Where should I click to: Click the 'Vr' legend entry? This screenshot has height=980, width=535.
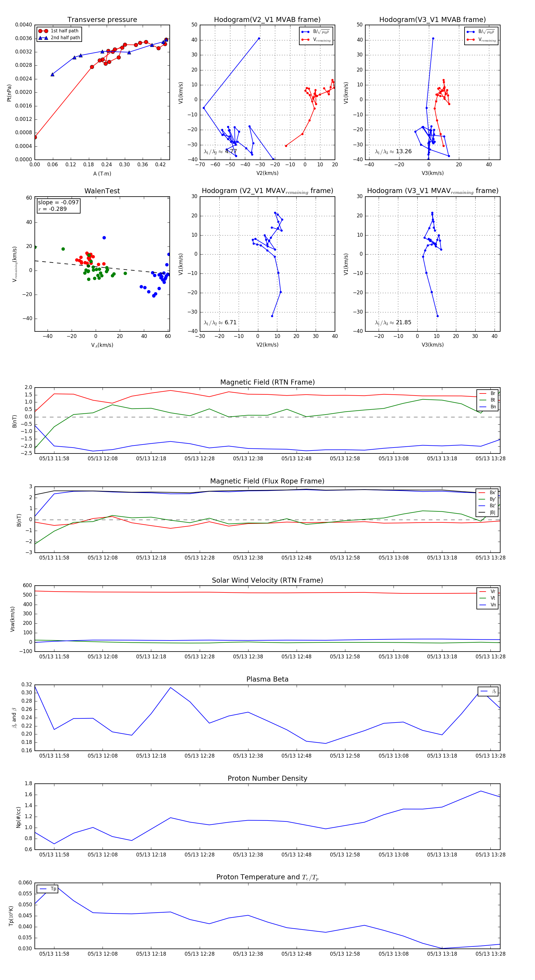(x=487, y=591)
